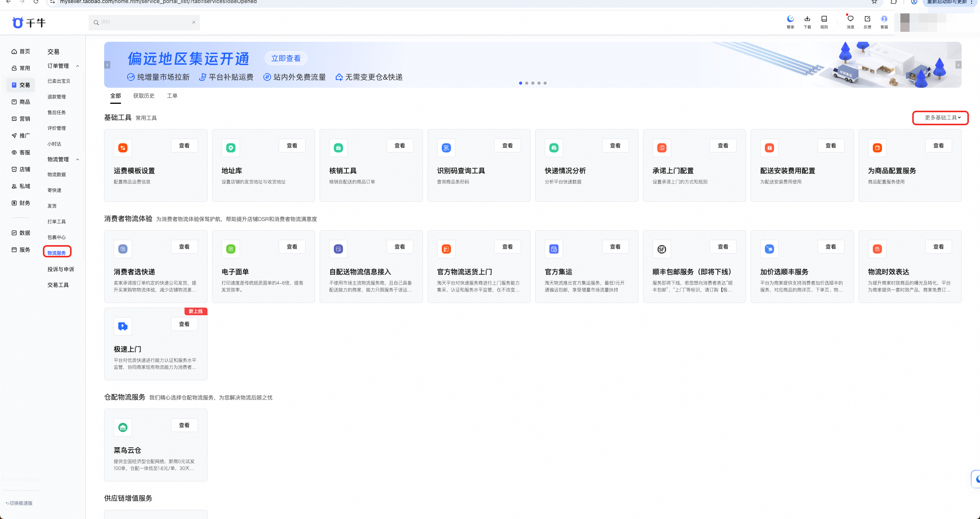Open 商品 in left navigation
Viewport: 980px width, 519px height.
(21, 102)
